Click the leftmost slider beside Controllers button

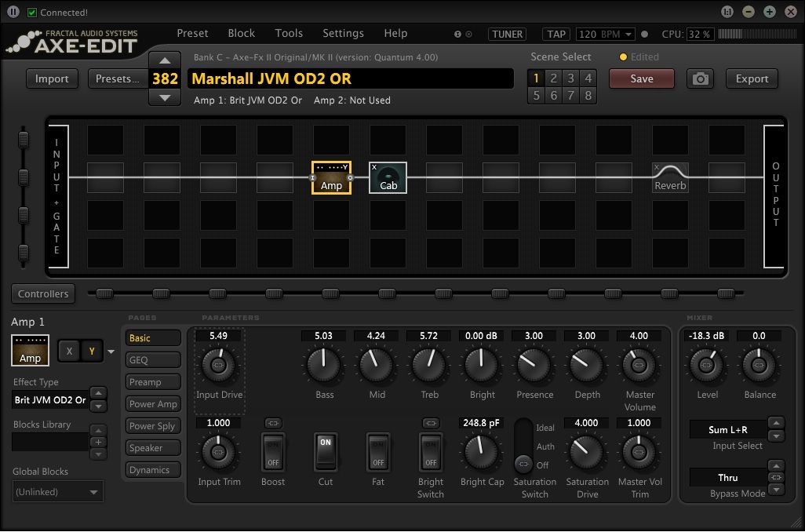pos(104,293)
